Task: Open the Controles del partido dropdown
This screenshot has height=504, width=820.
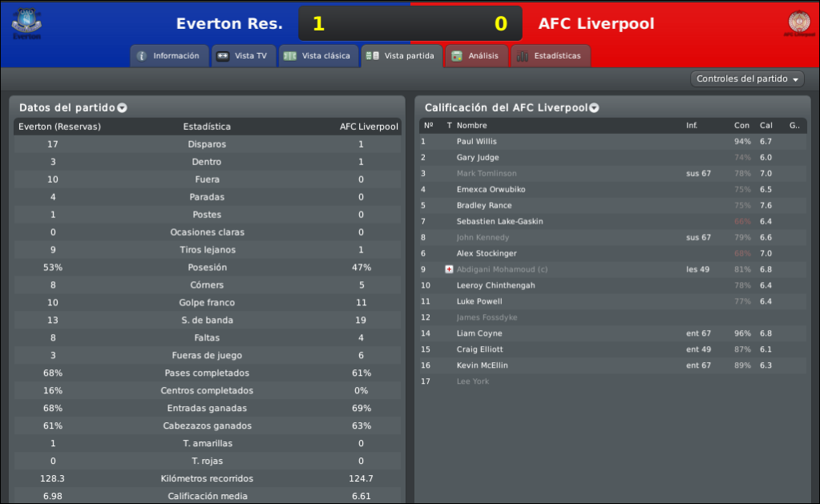Action: [747, 79]
